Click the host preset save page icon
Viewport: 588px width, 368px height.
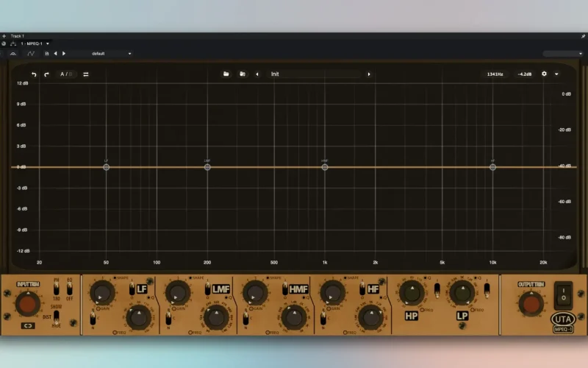(x=47, y=54)
